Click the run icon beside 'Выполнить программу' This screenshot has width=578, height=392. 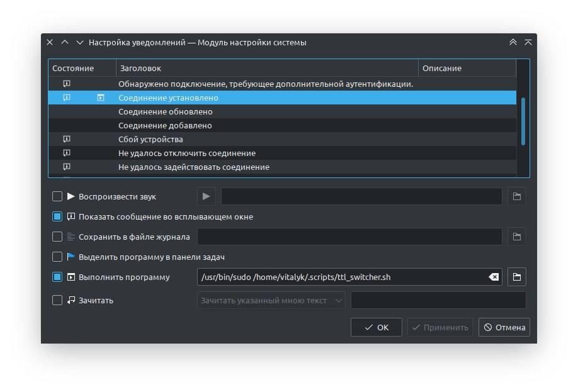(x=71, y=277)
